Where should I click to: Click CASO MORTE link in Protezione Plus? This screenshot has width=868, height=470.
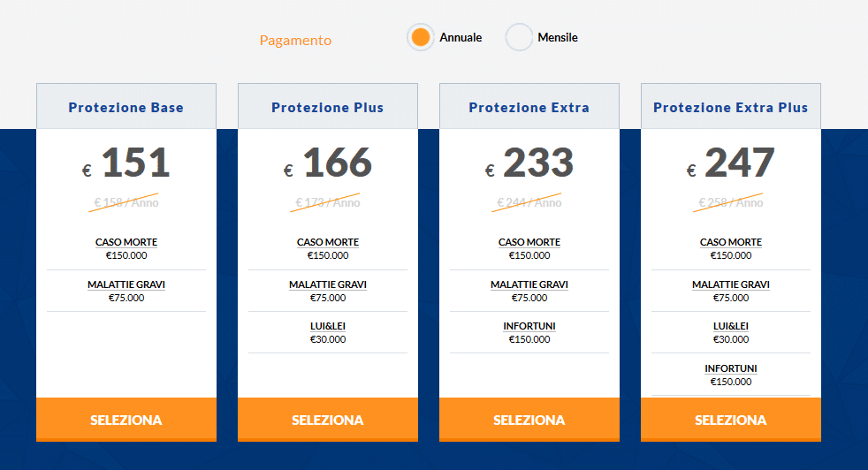[328, 242]
